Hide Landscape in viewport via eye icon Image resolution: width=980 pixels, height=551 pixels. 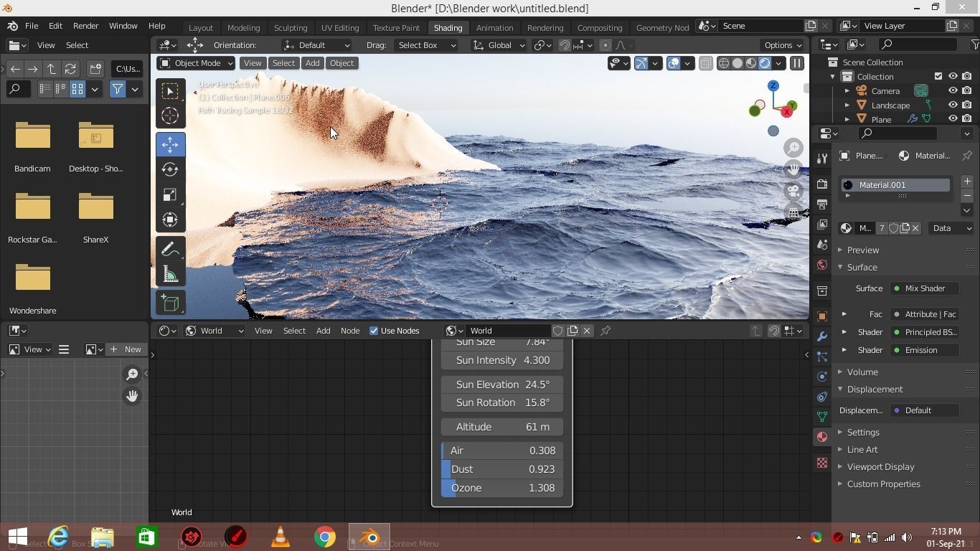point(953,105)
